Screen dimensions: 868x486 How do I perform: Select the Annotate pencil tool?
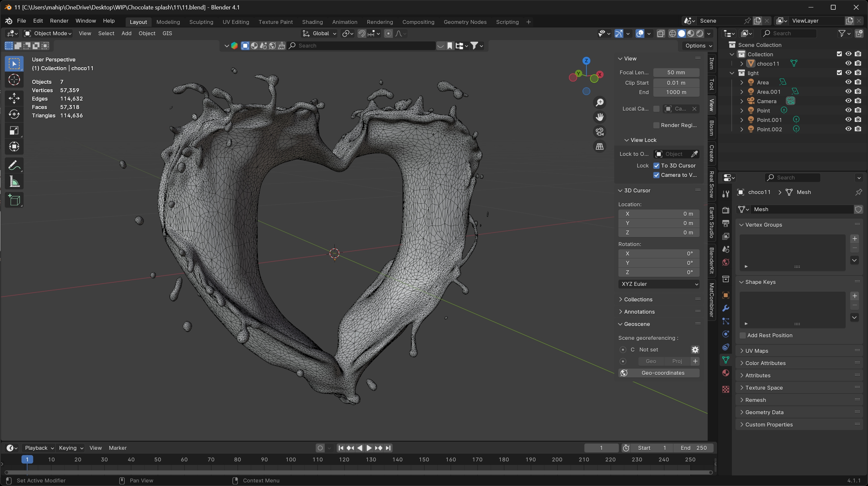click(14, 166)
